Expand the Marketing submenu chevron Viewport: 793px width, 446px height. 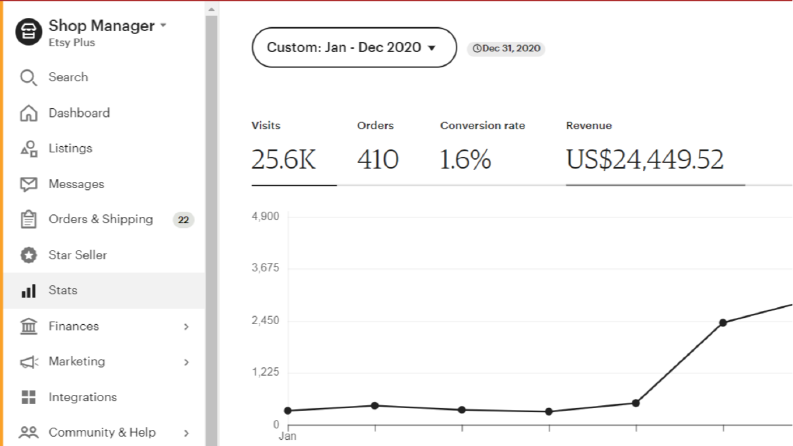(186, 362)
